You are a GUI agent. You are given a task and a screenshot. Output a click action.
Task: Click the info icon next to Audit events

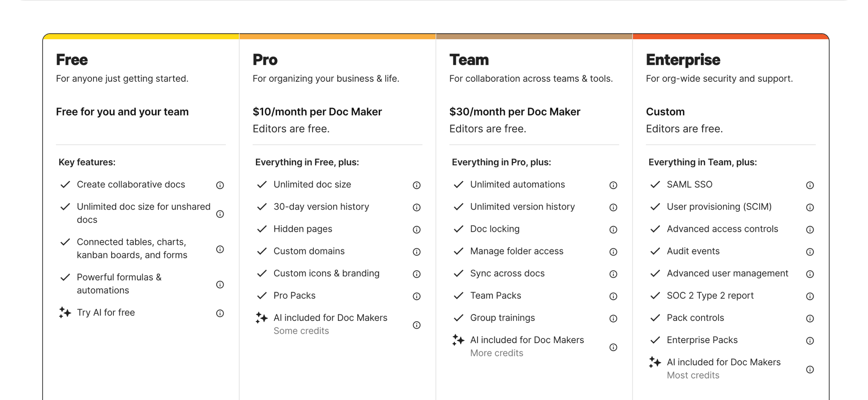tap(810, 252)
